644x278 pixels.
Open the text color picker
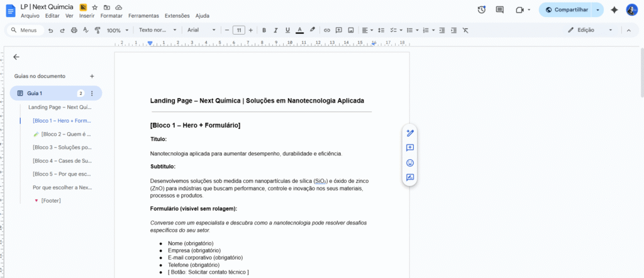[299, 30]
